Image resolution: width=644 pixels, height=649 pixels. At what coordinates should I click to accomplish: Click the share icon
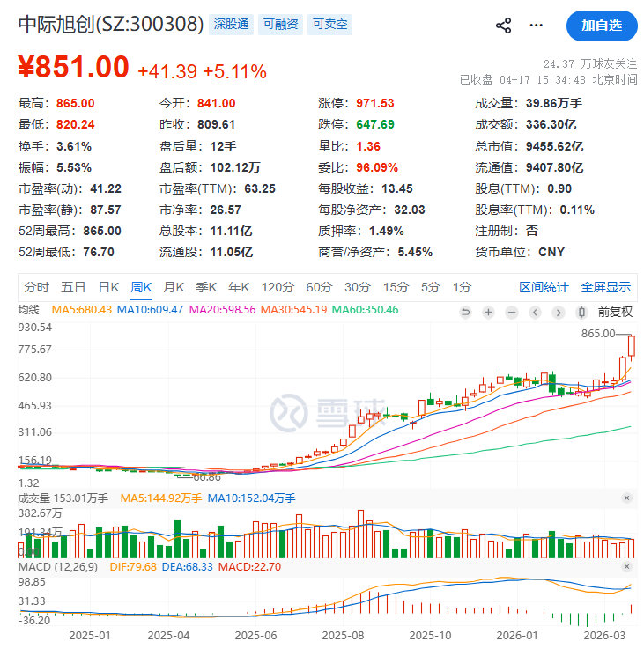[x=503, y=26]
